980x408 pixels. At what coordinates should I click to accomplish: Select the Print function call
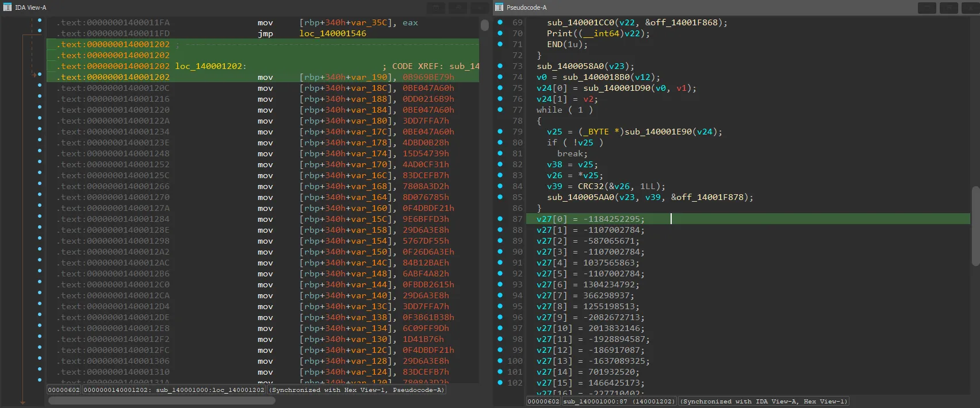pyautogui.click(x=560, y=33)
